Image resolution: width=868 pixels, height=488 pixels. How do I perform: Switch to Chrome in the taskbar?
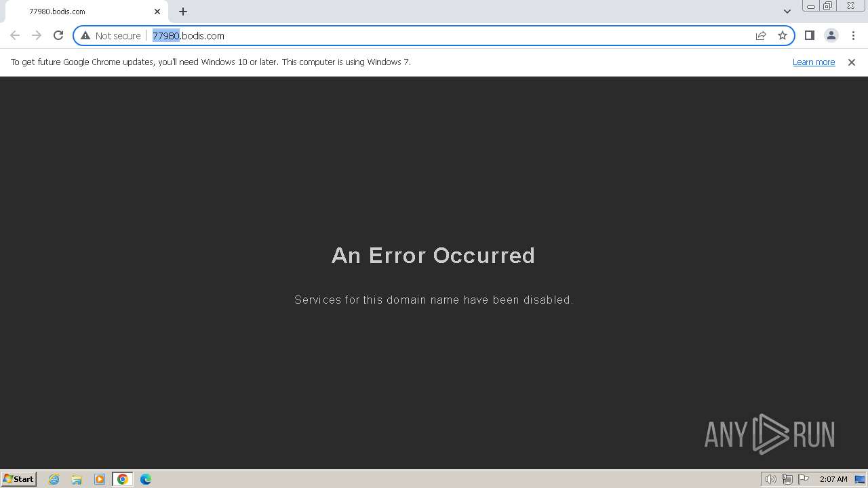(123, 479)
